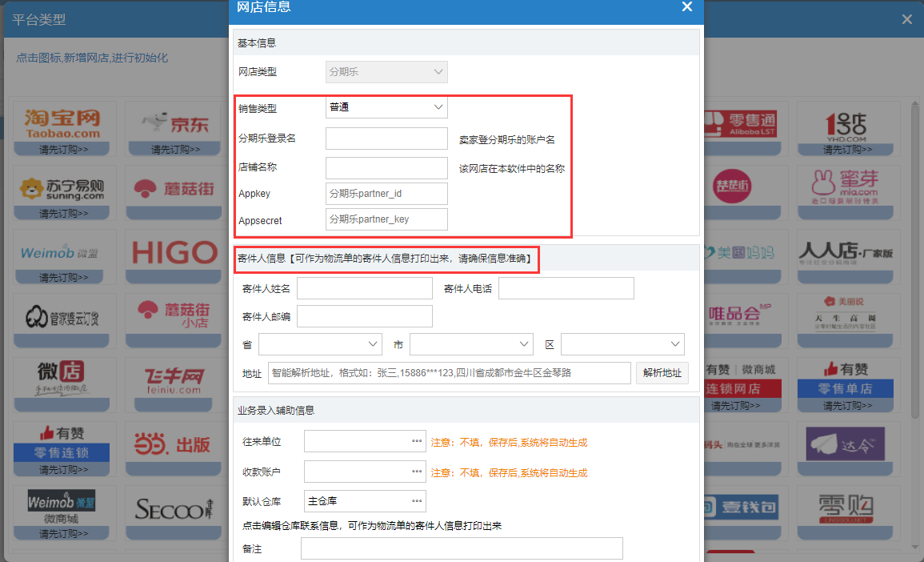Select the 当当出版 platform logo

173,444
